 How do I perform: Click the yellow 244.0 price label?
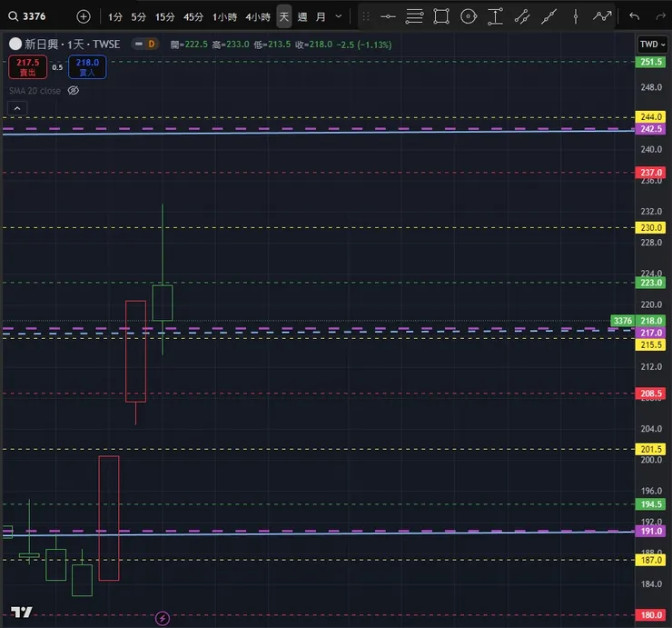650,116
